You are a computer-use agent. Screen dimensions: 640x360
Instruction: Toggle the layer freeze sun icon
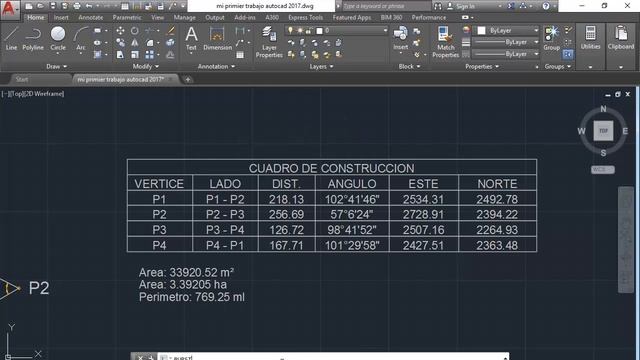coord(300,31)
